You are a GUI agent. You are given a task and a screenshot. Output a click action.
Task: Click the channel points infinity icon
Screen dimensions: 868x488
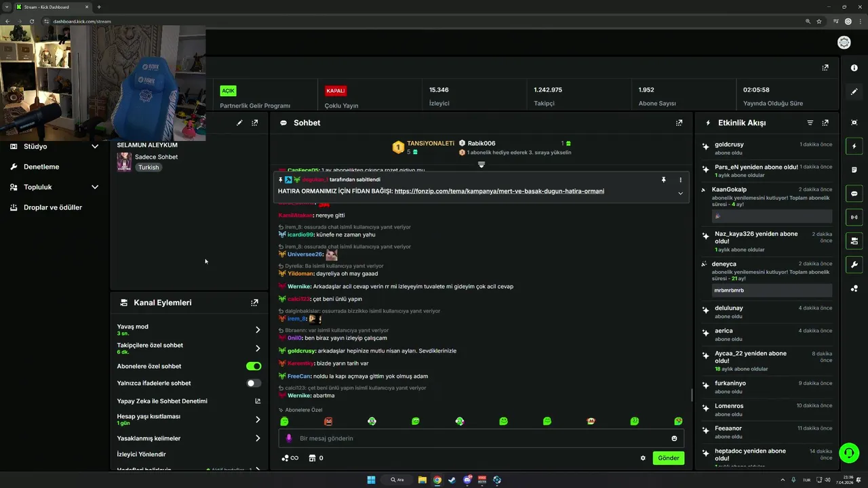tap(290, 458)
